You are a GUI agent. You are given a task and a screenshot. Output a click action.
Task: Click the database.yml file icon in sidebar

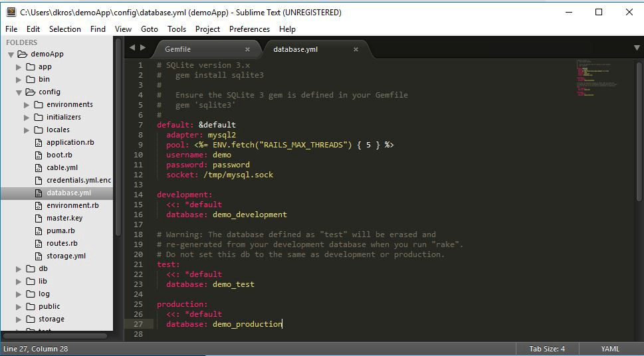(x=38, y=193)
